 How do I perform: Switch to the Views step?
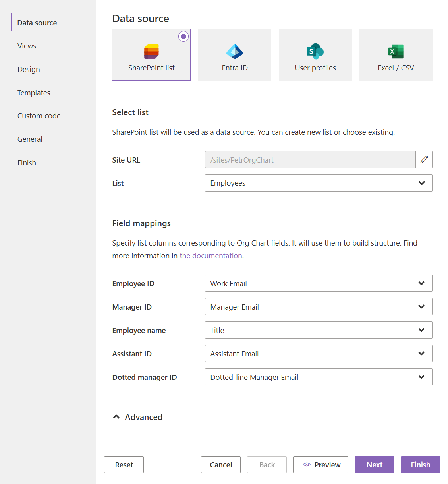coord(27,46)
